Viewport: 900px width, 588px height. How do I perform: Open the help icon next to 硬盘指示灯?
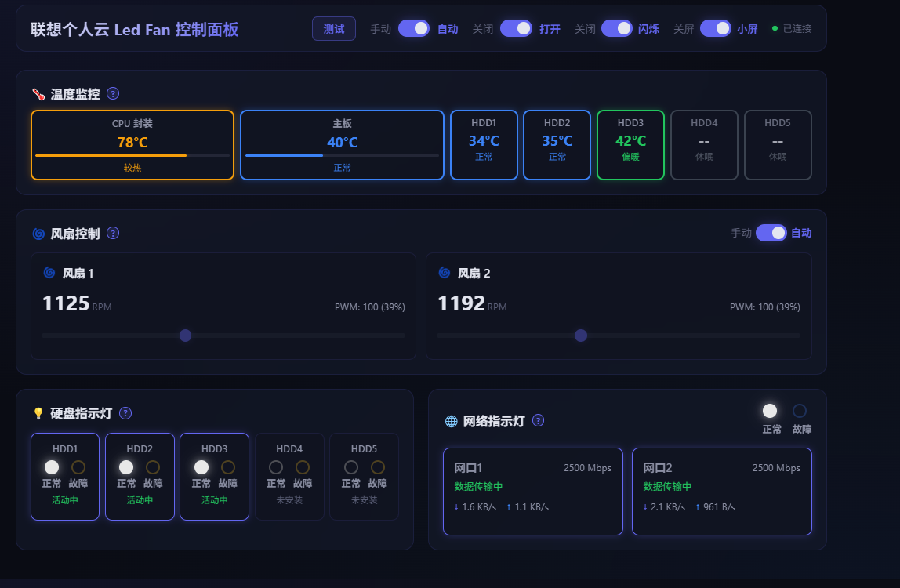point(125,413)
